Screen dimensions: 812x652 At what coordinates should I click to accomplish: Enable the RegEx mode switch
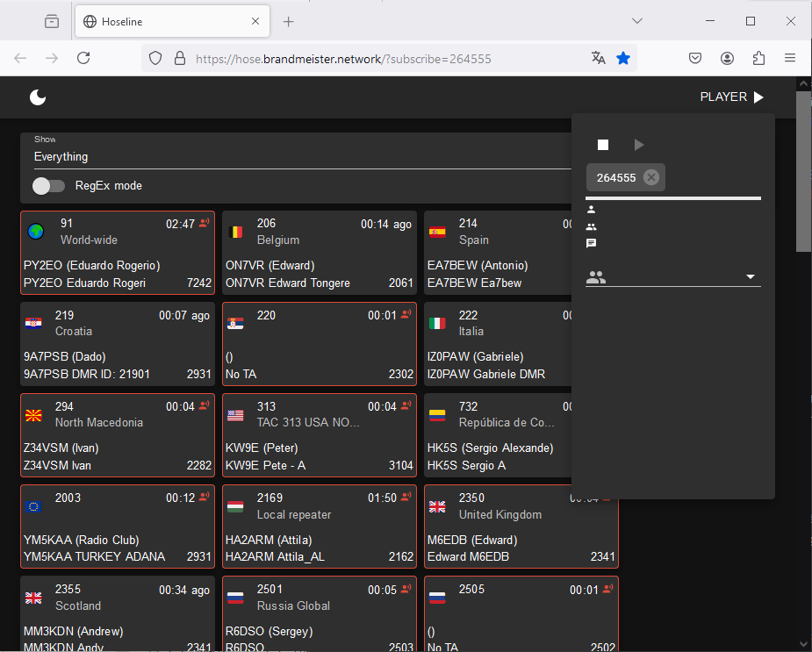(x=49, y=186)
